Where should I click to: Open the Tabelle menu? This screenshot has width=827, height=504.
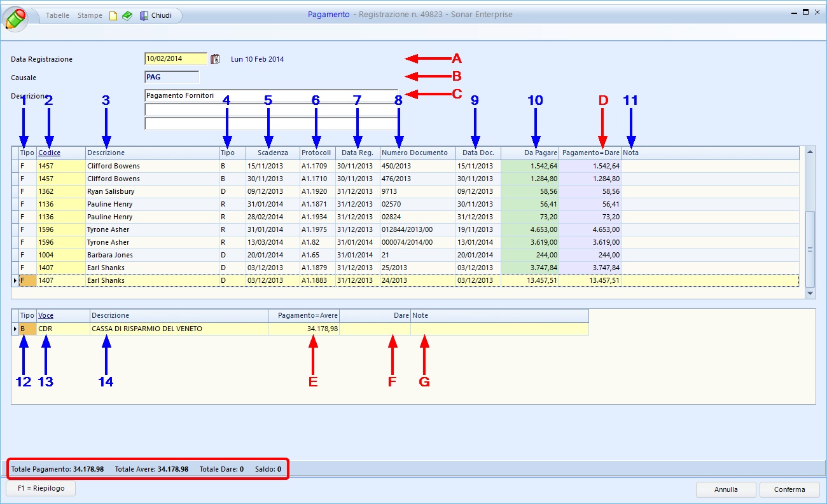[57, 16]
